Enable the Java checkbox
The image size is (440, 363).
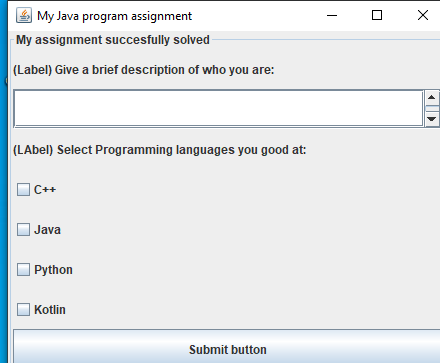pyautogui.click(x=23, y=230)
